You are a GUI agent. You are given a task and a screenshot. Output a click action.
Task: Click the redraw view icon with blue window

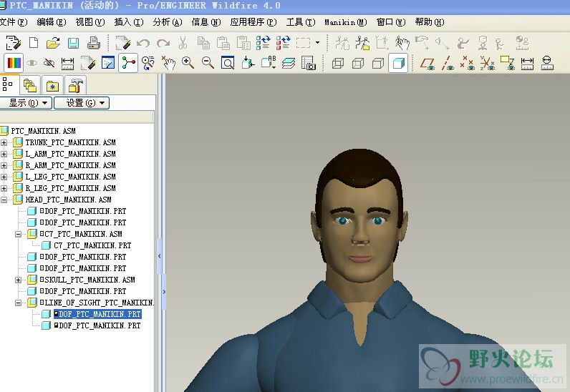tap(108, 63)
